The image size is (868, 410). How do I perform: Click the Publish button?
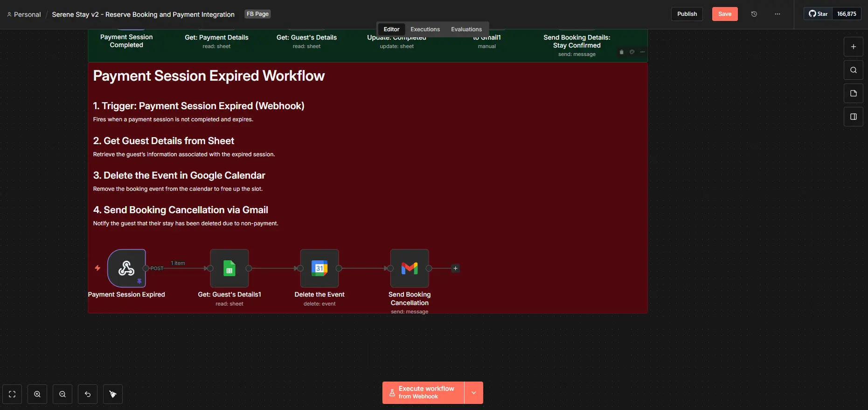(687, 14)
